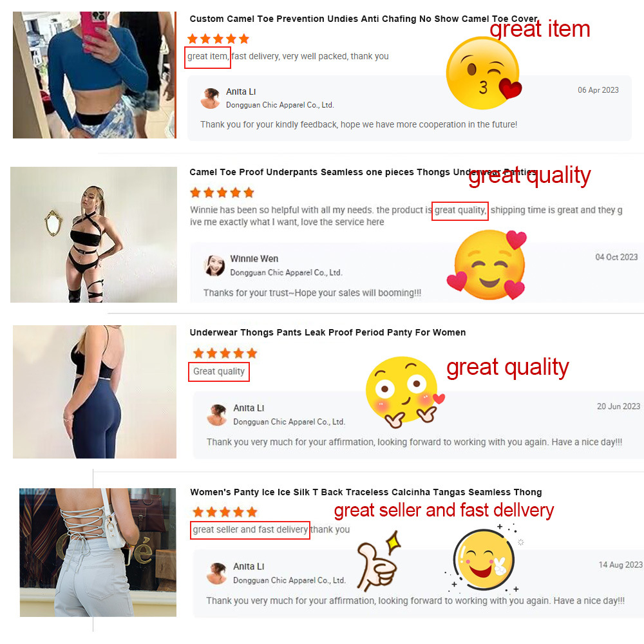Open the Custom Camel Toe Prevention Undies title
The width and height of the screenshot is (644, 644).
click(363, 19)
